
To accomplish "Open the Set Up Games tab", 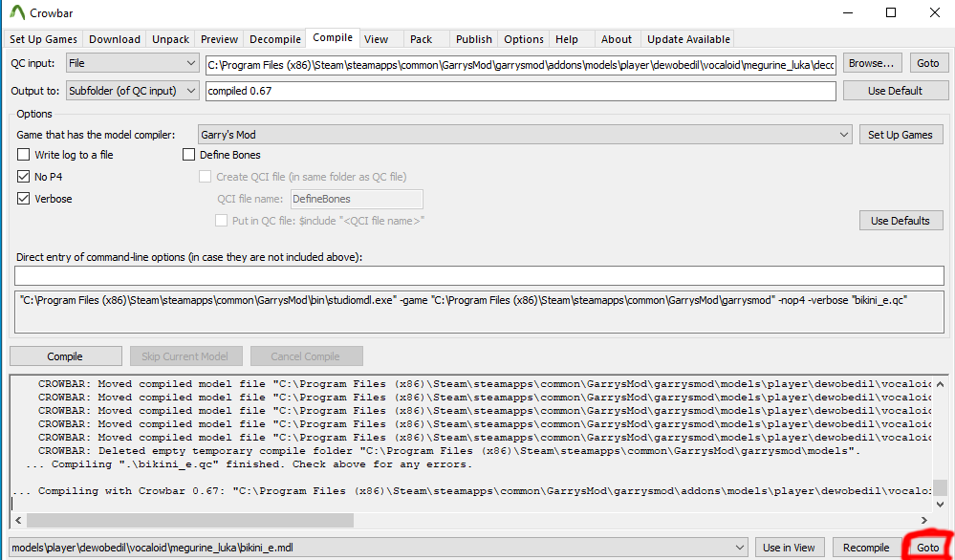I will click(43, 39).
